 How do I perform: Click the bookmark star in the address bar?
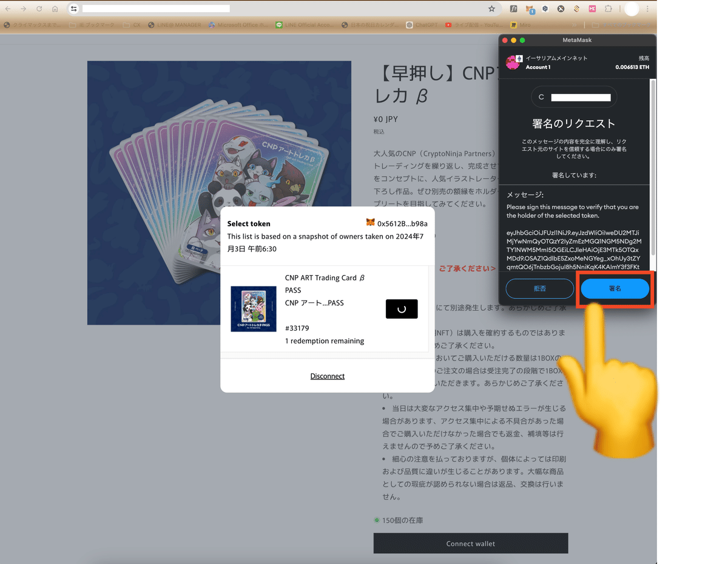tap(492, 8)
